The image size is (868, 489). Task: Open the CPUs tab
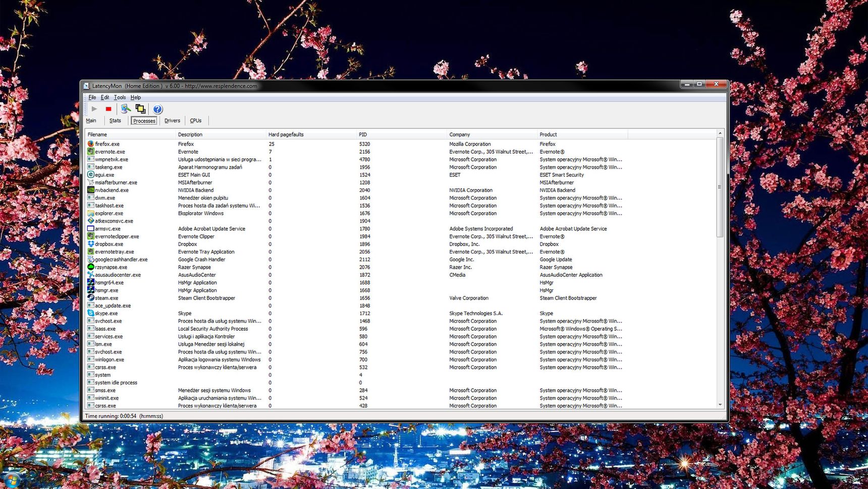[x=196, y=121]
